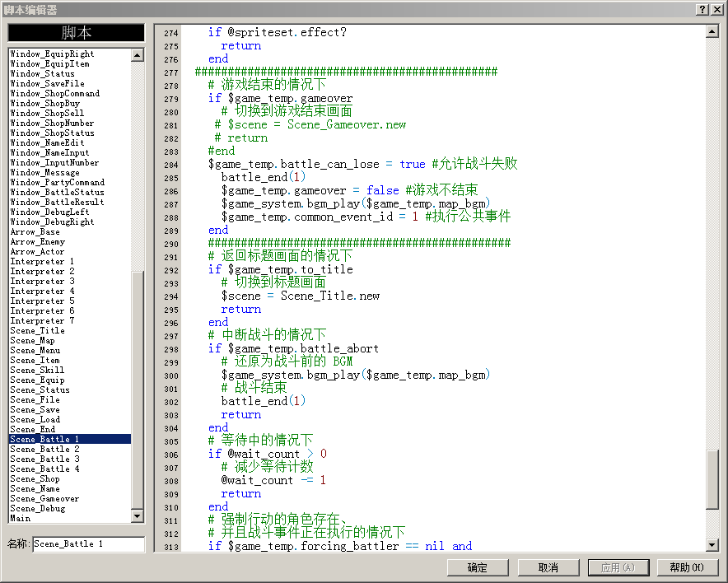Click the code editor vertical scrollbar thumb
The image size is (728, 583).
click(712, 479)
